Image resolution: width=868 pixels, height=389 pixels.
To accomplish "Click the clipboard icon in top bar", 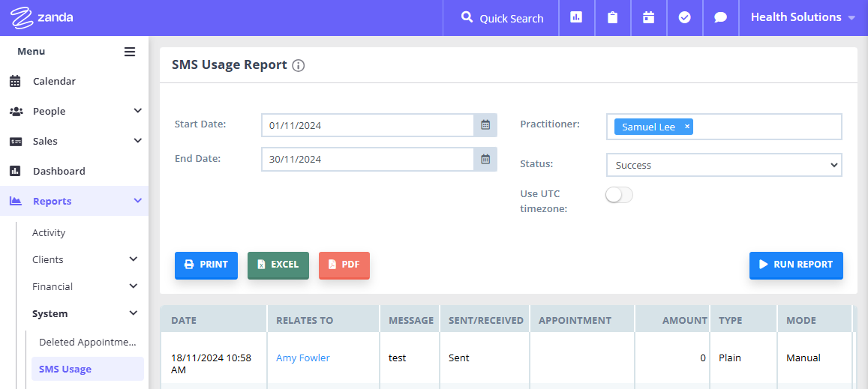I will tap(612, 17).
